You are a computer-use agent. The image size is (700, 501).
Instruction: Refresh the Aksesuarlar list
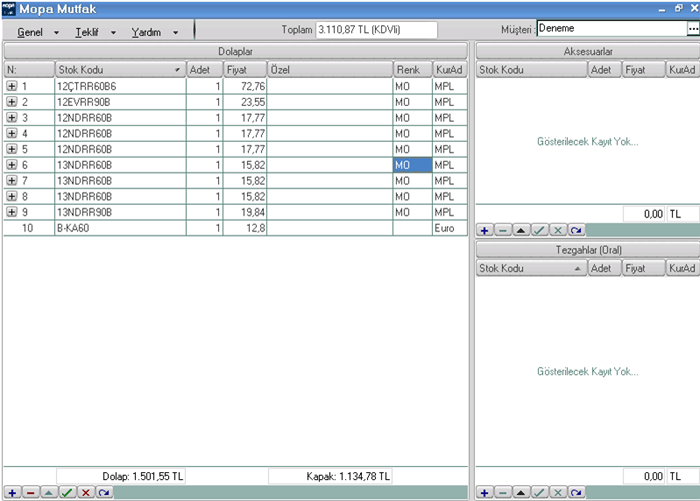pyautogui.click(x=576, y=230)
